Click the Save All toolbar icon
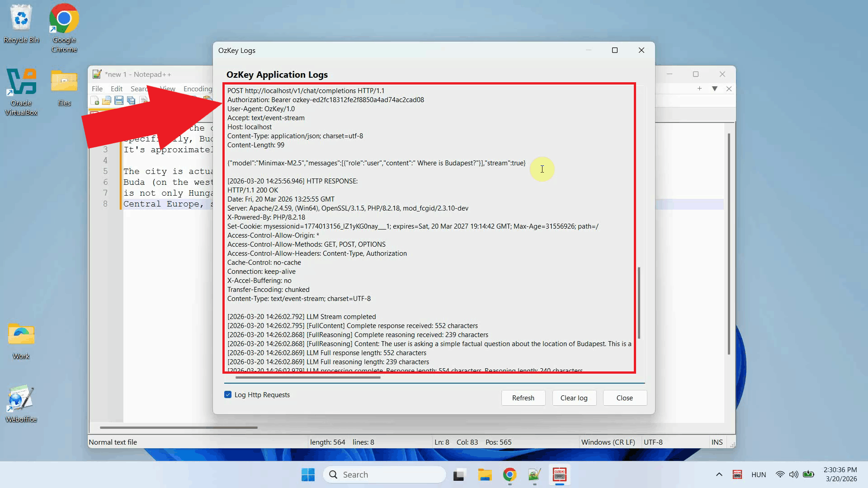This screenshot has height=488, width=868. (131, 100)
